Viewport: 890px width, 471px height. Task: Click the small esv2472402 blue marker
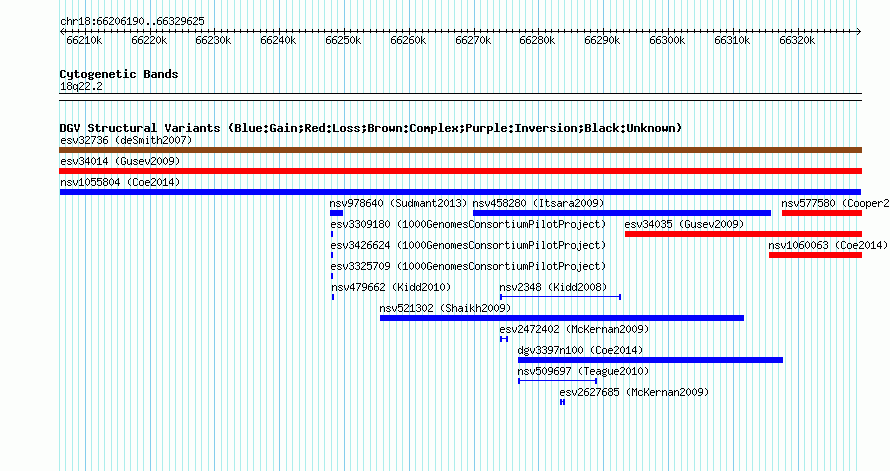[504, 339]
